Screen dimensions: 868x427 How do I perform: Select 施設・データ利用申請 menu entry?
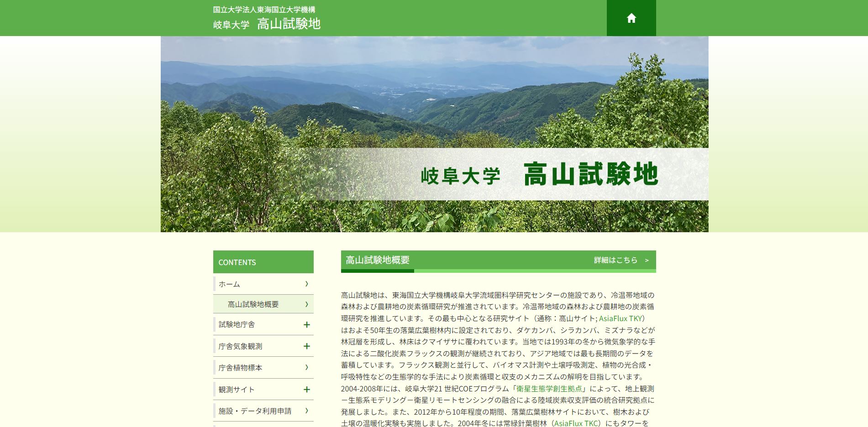(x=255, y=411)
